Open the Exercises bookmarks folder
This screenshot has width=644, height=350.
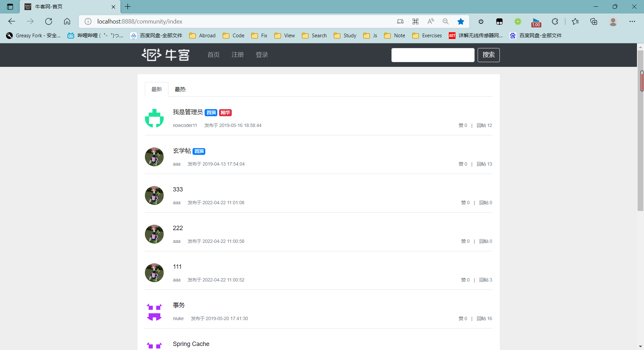[427, 36]
